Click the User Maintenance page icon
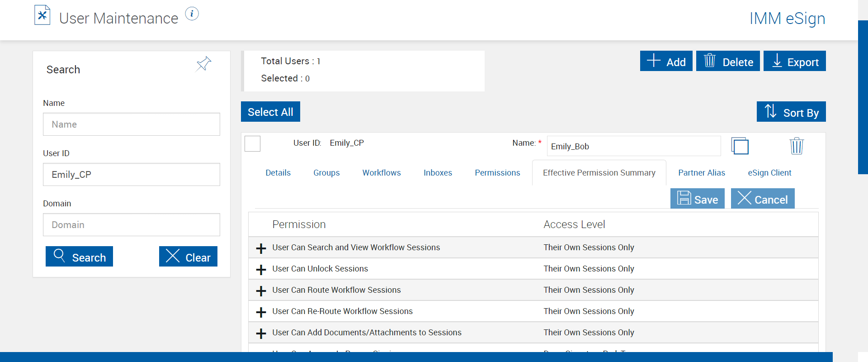Image resolution: width=868 pixels, height=362 pixels. (x=42, y=15)
